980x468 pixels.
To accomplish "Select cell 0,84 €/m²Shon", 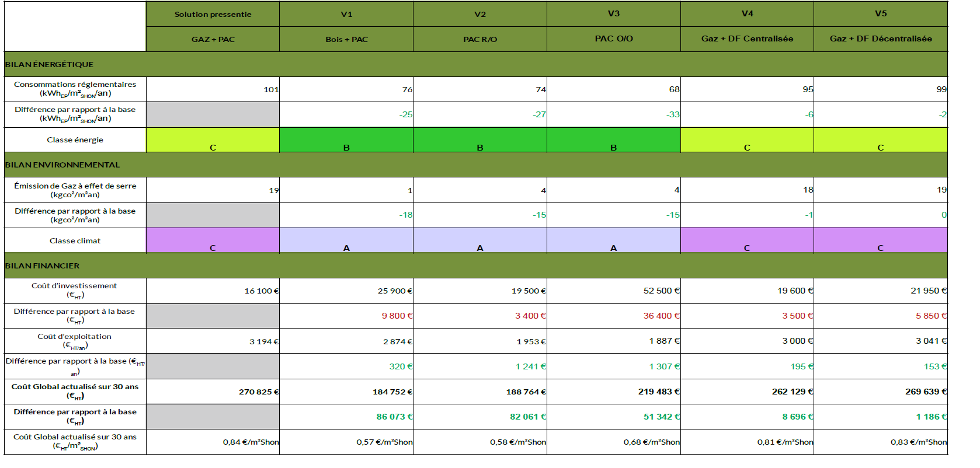I will coord(213,442).
